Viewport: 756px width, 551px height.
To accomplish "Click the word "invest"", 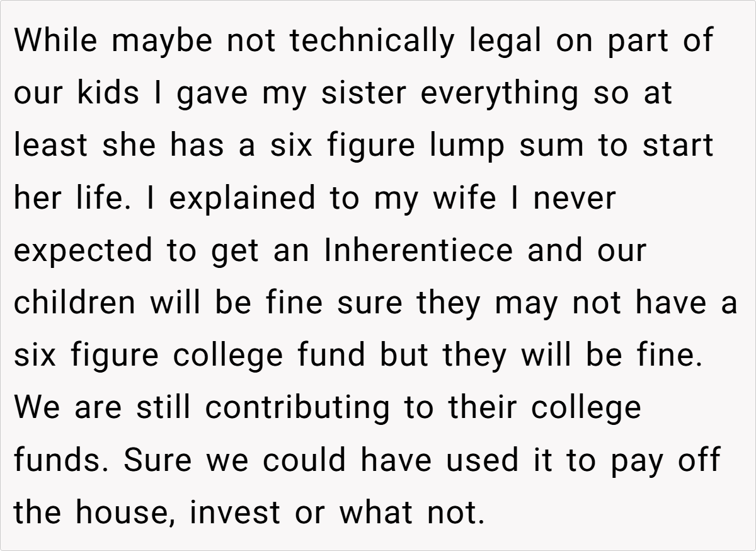I will coord(235,512).
